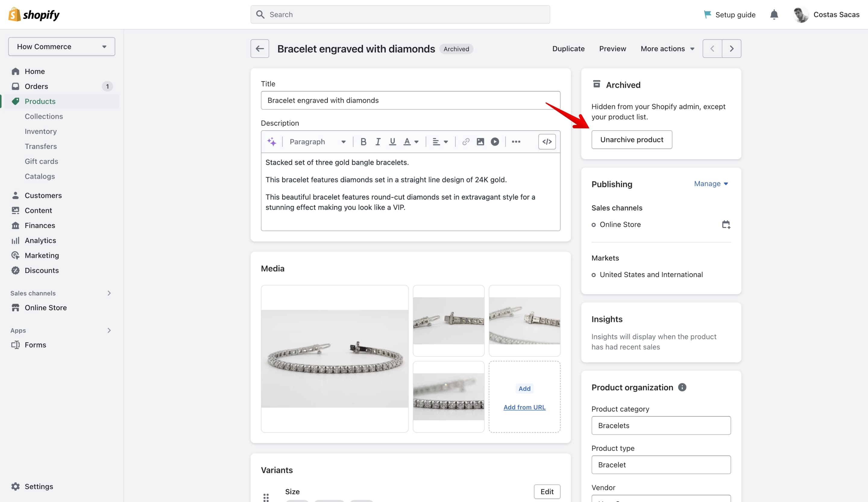
Task: Click the Size variant drag handle
Action: click(x=266, y=497)
